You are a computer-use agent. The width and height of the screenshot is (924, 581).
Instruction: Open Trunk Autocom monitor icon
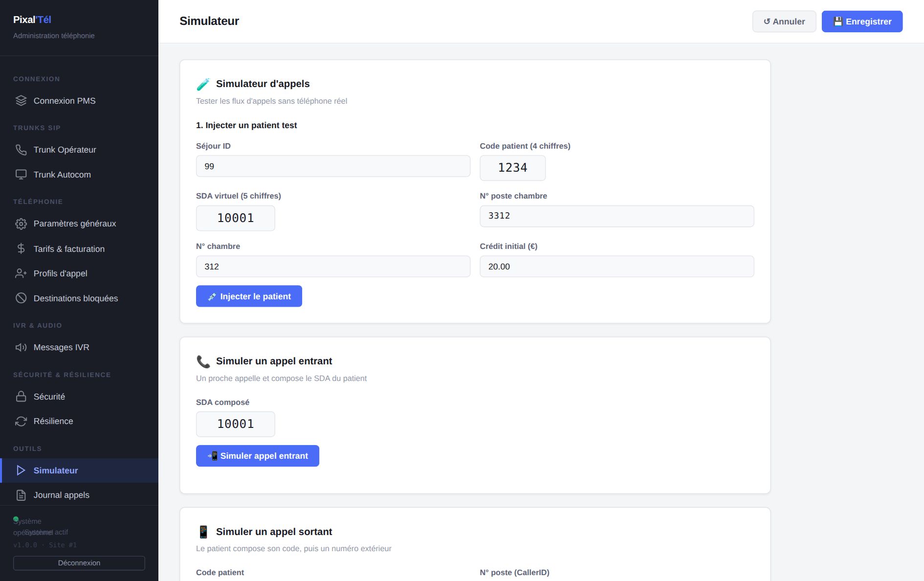[x=21, y=175]
